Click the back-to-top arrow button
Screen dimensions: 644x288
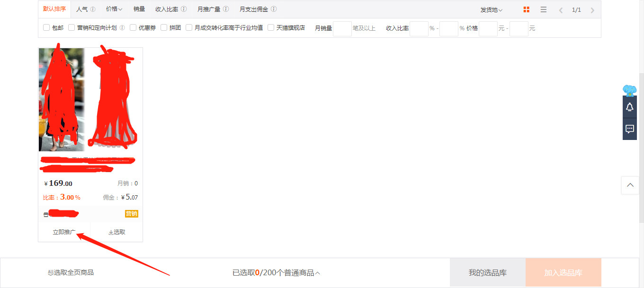630,185
